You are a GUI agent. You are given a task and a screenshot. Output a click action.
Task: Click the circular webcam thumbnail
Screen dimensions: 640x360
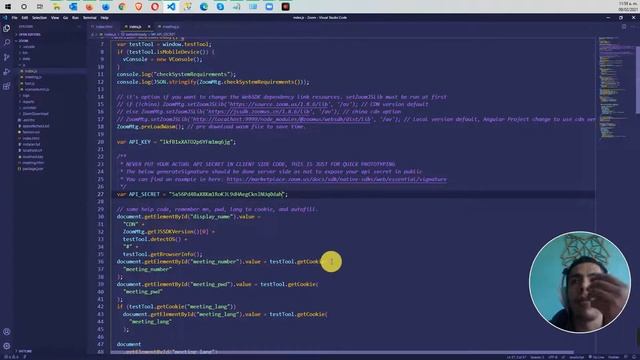coord(580,282)
